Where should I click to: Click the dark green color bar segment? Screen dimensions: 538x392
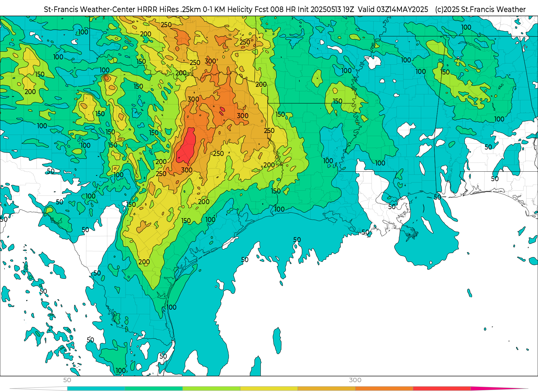coord(154,388)
